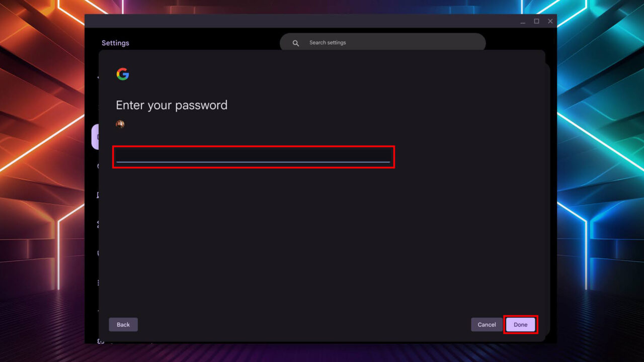Screen dimensions: 644x362
Task: Click the account avatar under Enter your password
Action: pos(120,124)
